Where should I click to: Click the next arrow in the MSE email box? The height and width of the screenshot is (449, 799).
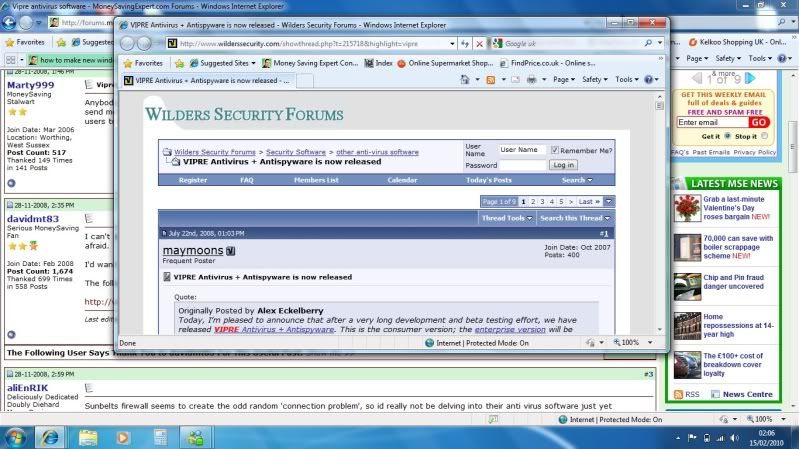coord(750,78)
